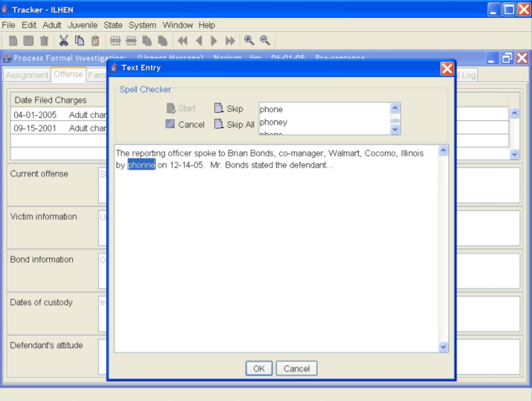Select the New record icon
Image resolution: width=532 pixels, height=401 pixels.
pos(14,41)
